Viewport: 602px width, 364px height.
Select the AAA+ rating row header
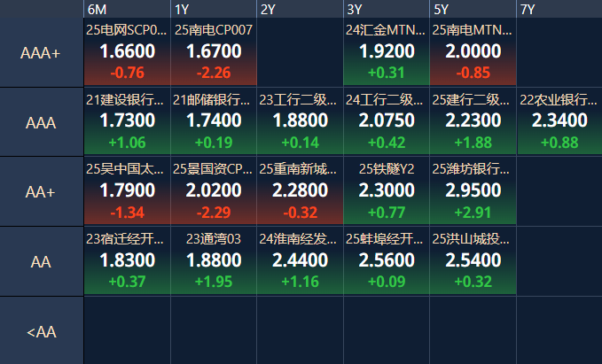[x=42, y=52]
